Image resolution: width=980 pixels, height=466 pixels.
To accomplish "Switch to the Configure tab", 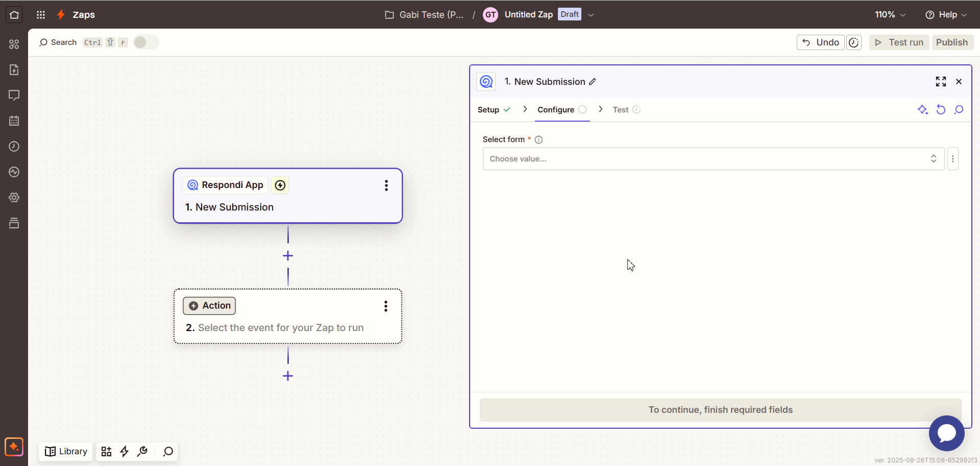I will click(x=562, y=109).
